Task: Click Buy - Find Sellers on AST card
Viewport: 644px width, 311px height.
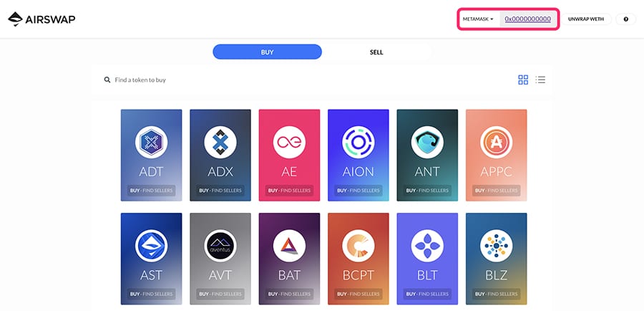Action: 151,294
